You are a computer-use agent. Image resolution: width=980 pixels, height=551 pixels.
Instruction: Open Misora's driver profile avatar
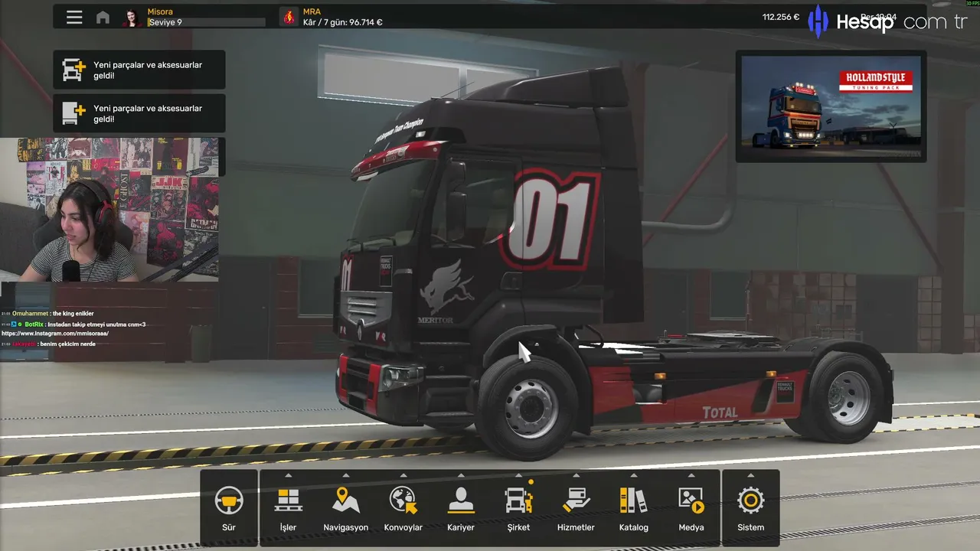pos(132,17)
